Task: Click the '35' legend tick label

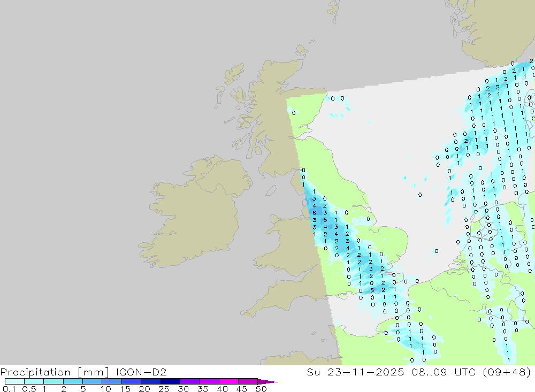Action: (203, 389)
